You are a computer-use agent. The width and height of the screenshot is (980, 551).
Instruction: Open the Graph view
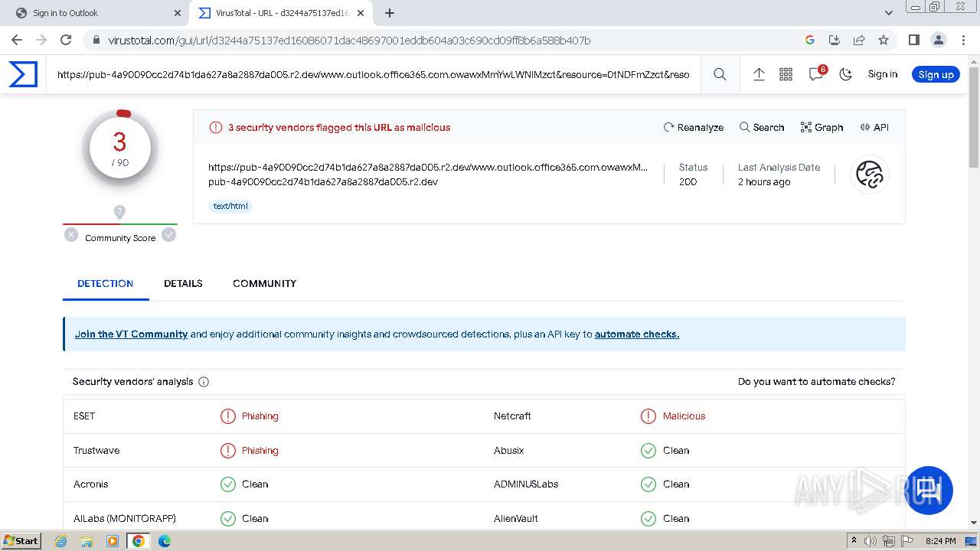point(822,127)
